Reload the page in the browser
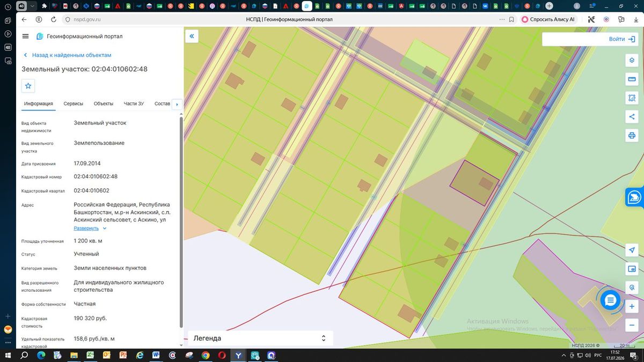 coord(54,19)
